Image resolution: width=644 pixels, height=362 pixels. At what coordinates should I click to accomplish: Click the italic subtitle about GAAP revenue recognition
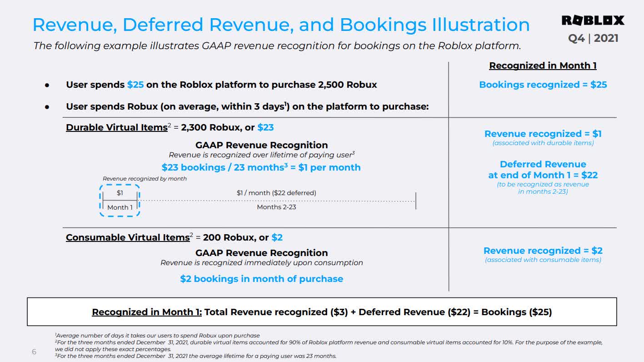pyautogui.click(x=277, y=46)
